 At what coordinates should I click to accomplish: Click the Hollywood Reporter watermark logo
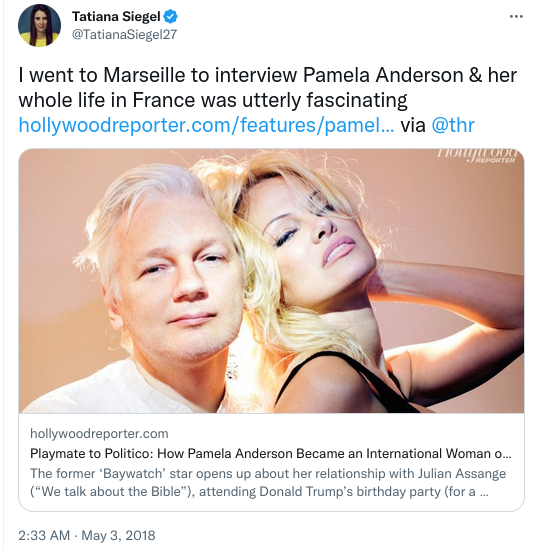[478, 156]
